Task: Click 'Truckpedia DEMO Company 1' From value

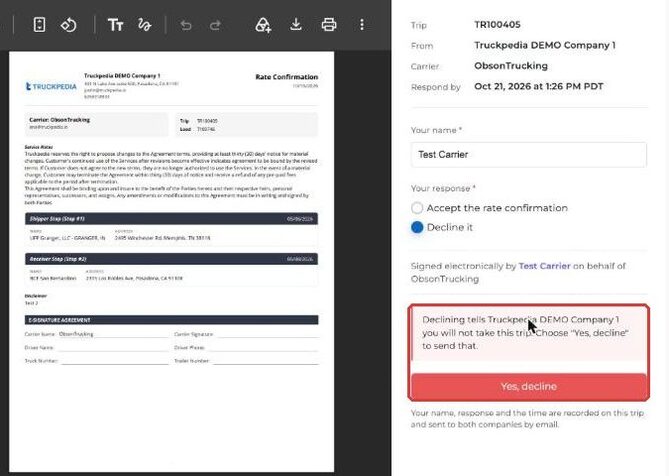Action: point(545,45)
